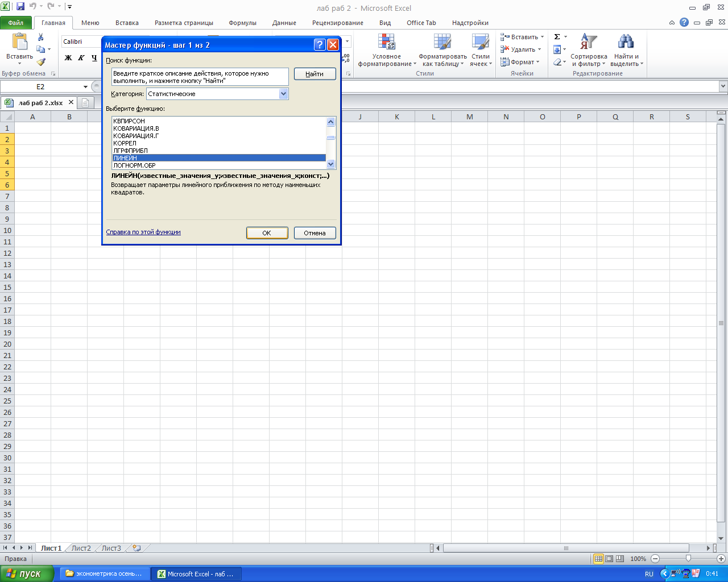Image resolution: width=728 pixels, height=582 pixels.
Task: Switch to the Формулы tab
Action: 242,23
